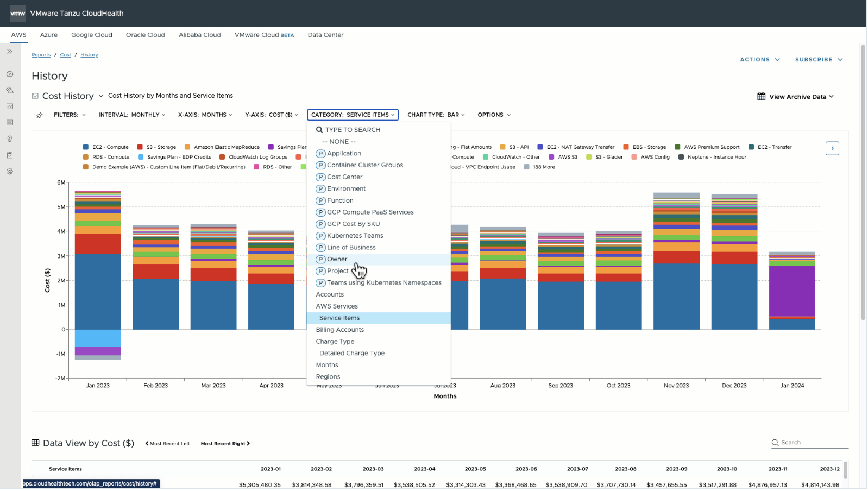Select Owner in category list
The height and width of the screenshot is (491, 868).
point(379,260)
